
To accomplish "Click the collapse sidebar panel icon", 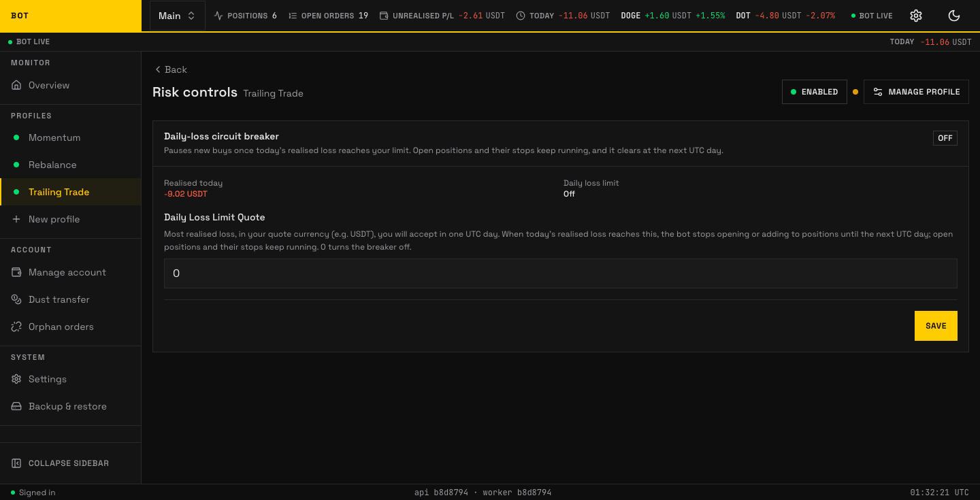I will pyautogui.click(x=16, y=463).
